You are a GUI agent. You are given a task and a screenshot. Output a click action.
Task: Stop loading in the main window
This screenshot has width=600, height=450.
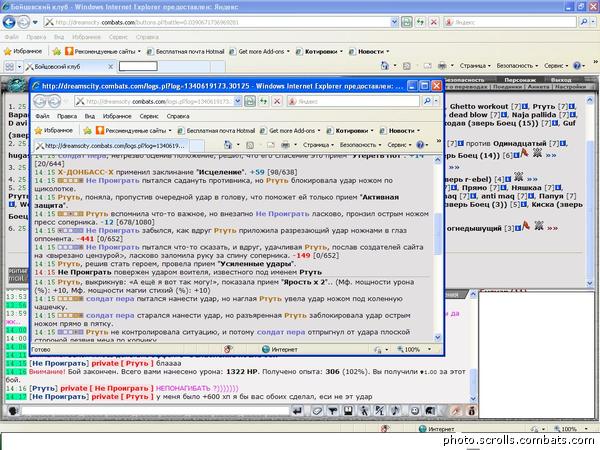coord(434,22)
